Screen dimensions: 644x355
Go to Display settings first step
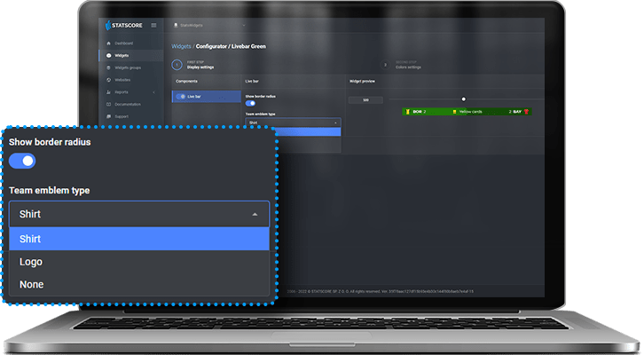coord(200,65)
